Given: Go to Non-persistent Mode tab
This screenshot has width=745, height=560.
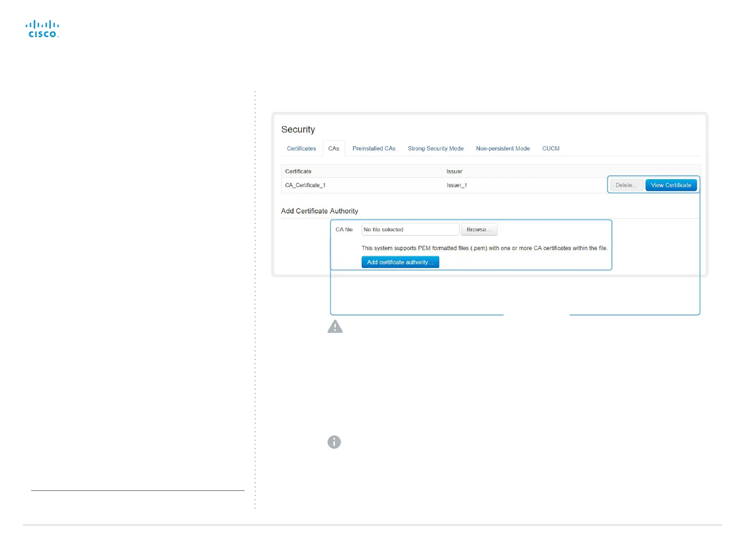Looking at the screenshot, I should click(x=503, y=149).
